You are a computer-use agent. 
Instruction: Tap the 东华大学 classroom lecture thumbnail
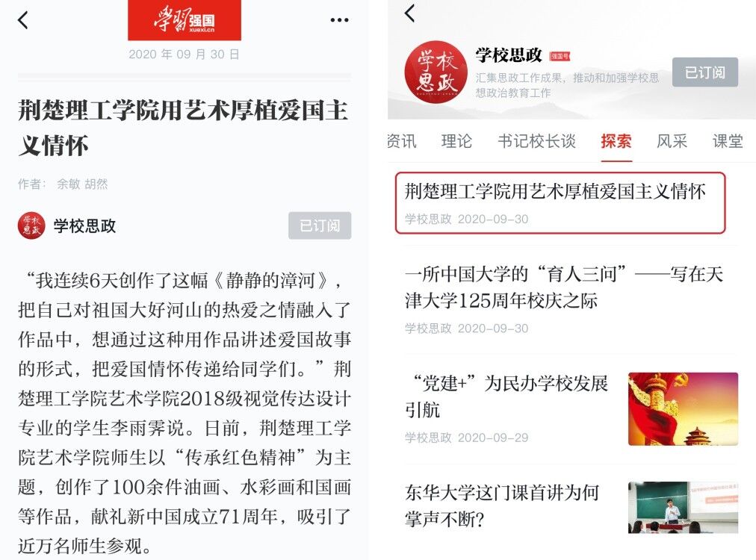point(684,508)
